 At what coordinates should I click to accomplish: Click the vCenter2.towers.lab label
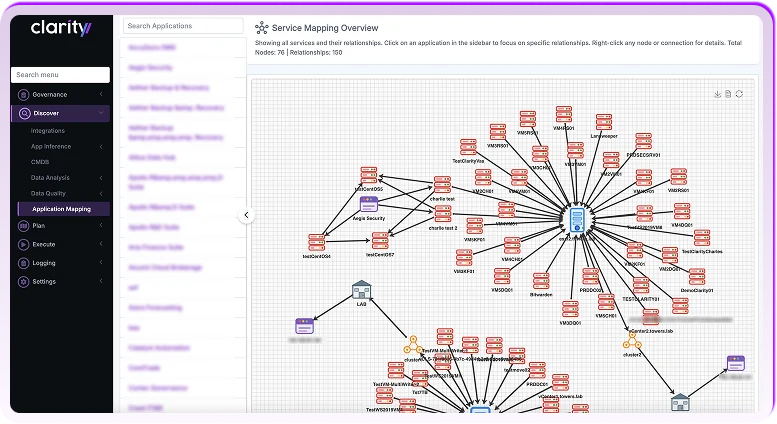coord(651,331)
